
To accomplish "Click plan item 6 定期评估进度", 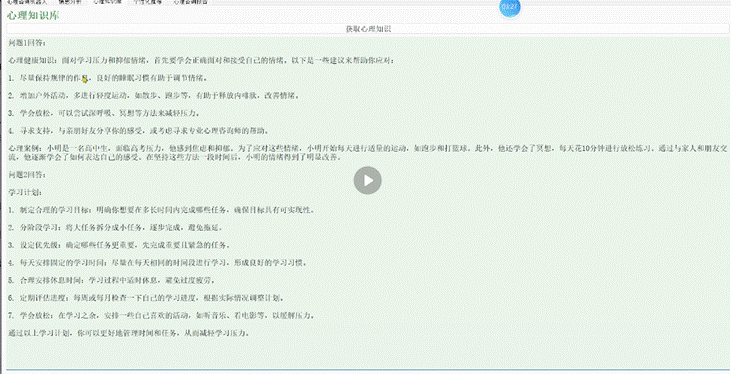I will 146,298.
